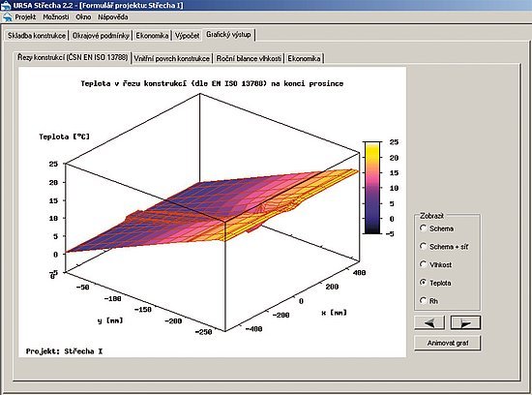Click the small icon beside Projekt menu
This screenshot has height=395, width=532.
7,17
